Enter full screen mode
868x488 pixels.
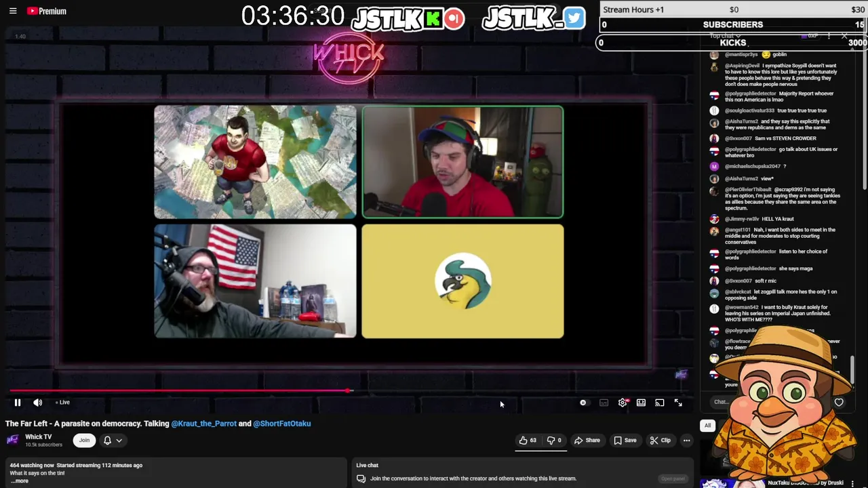click(x=678, y=403)
